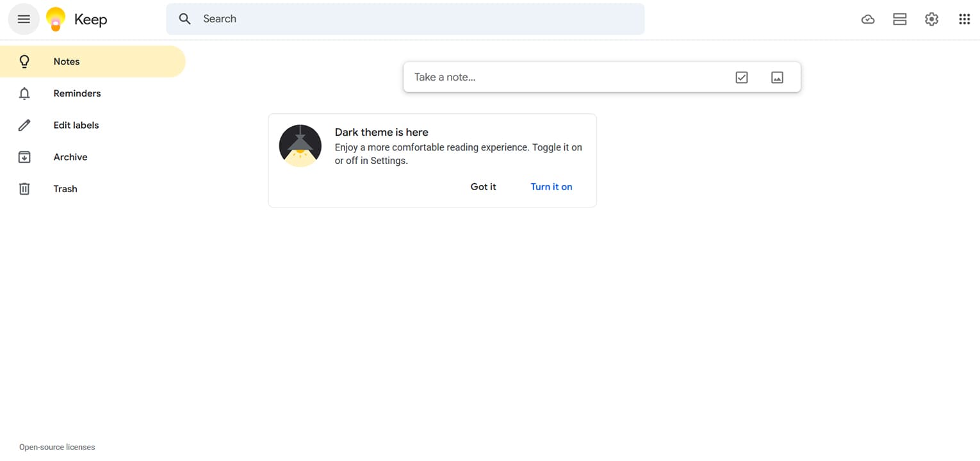Click the Edit labels pencil icon
The image size is (980, 461).
pos(24,125)
